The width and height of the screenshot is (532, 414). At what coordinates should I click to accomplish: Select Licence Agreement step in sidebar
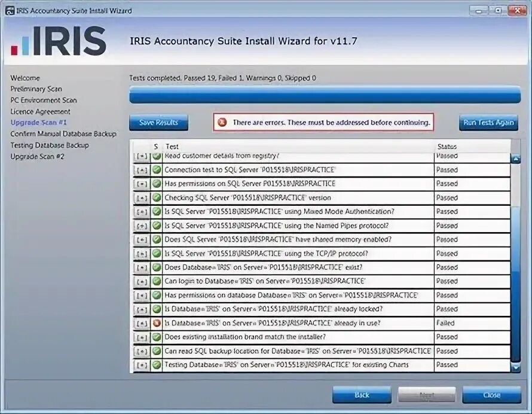tap(40, 111)
